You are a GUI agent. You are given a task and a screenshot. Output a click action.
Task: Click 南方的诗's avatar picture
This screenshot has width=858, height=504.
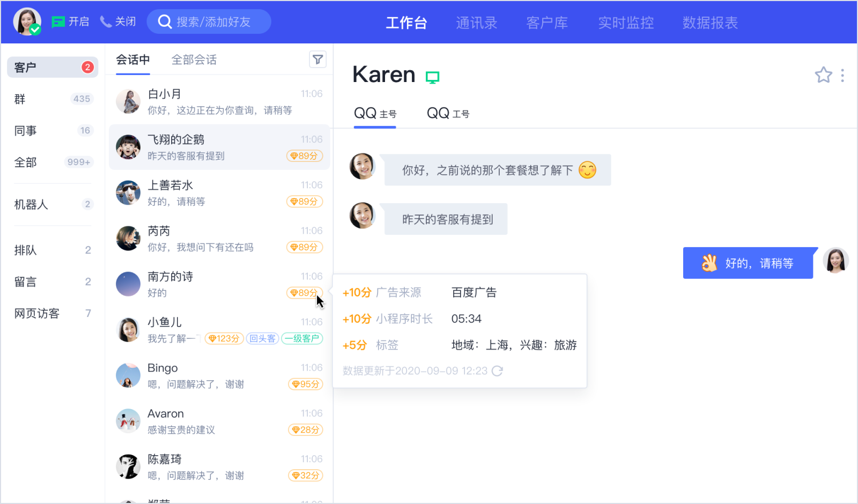[x=128, y=284]
